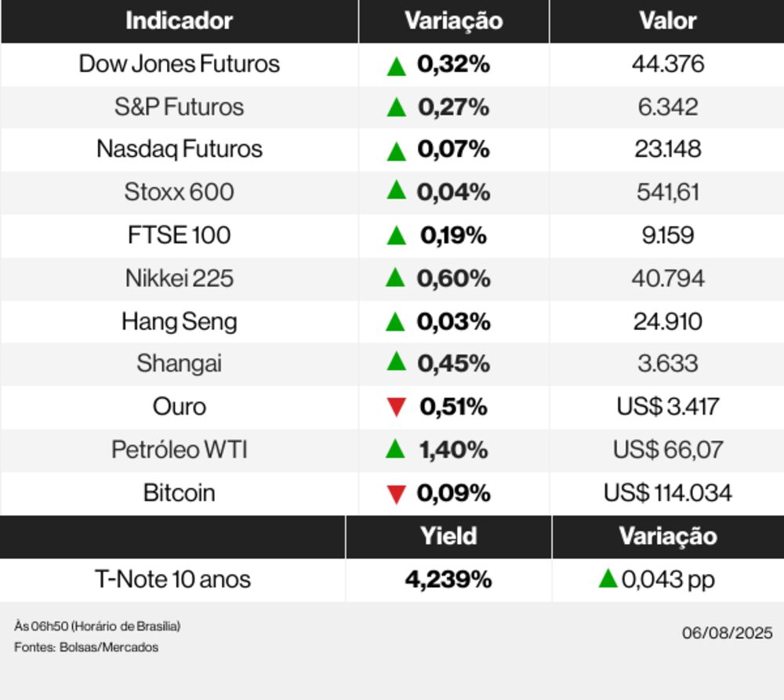Click the Yield header cell
Image resolution: width=784 pixels, height=700 pixels.
[x=448, y=536]
